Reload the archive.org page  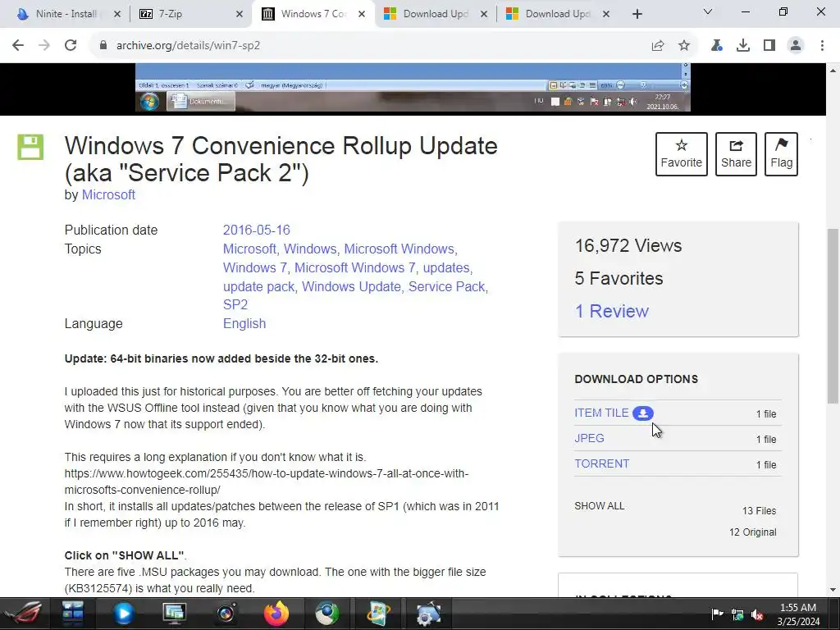pos(71,46)
